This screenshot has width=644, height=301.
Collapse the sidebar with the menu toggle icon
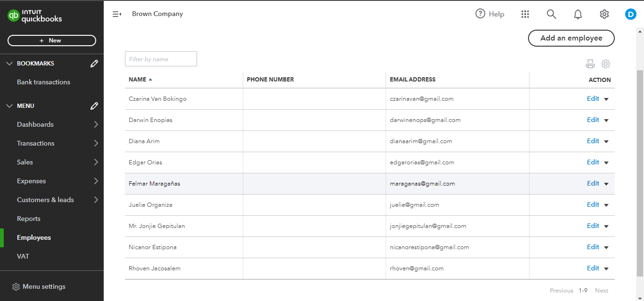[117, 14]
